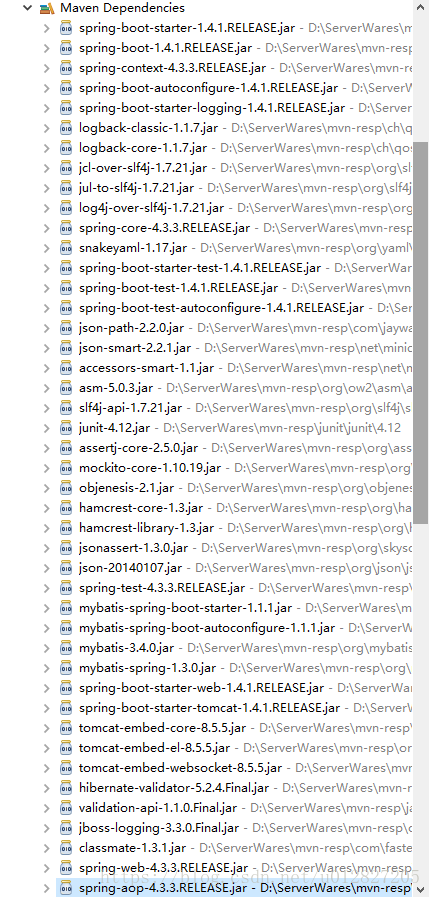Select mybatis-spring-1.3.0.jar entry
This screenshot has width=431, height=897.
coord(147,668)
